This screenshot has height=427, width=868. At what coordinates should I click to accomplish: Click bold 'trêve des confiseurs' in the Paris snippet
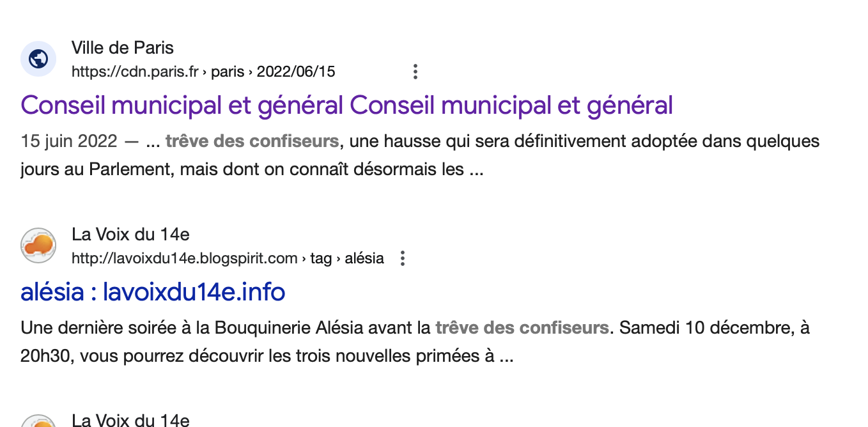coord(252,141)
